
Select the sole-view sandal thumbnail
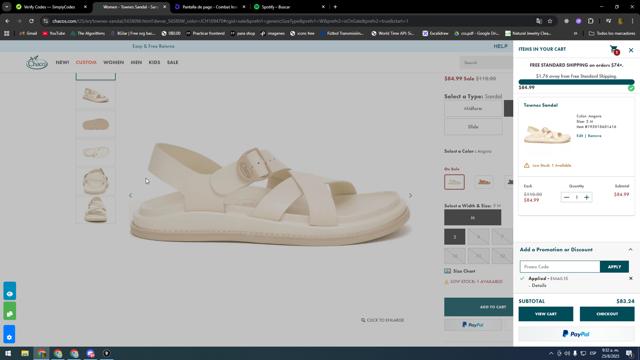(96, 124)
